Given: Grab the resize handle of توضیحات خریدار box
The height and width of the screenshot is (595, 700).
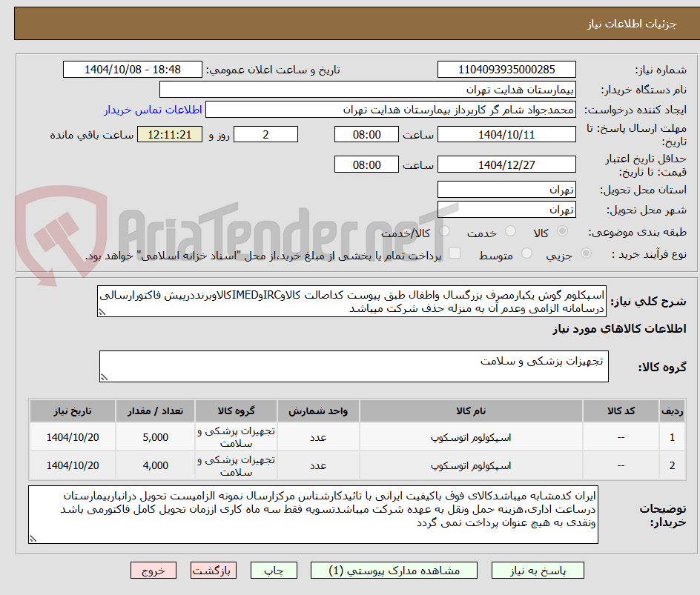Looking at the screenshot, I should click(x=33, y=539).
